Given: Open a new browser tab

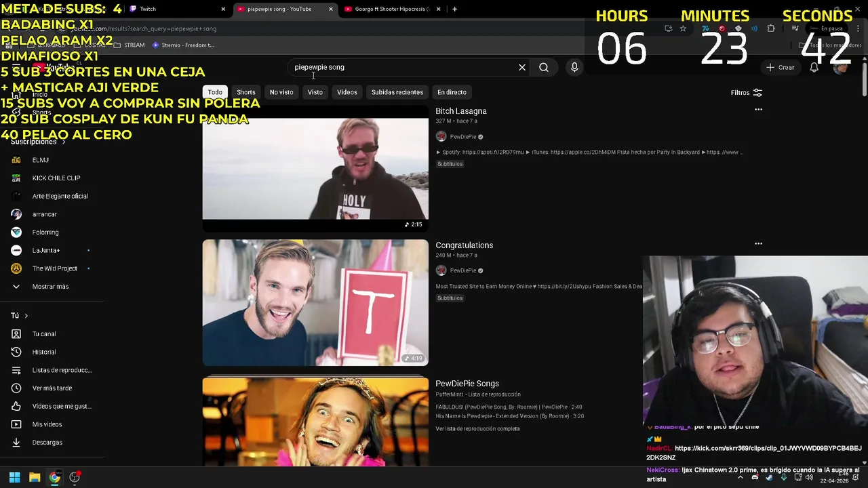Looking at the screenshot, I should (x=454, y=9).
